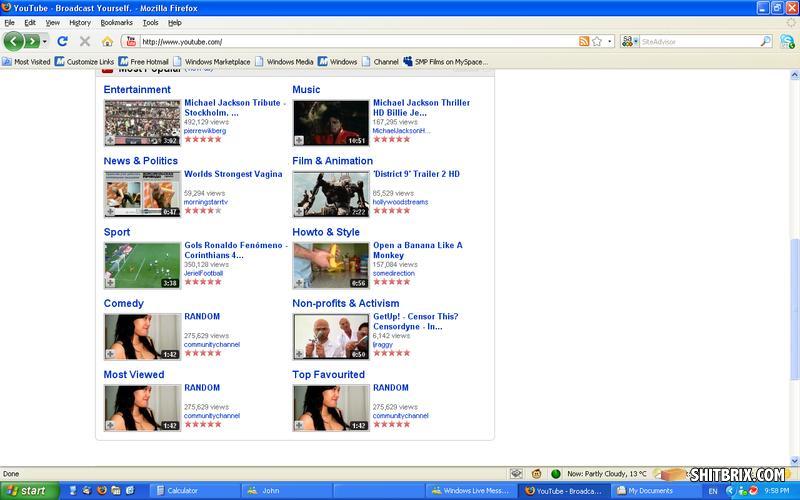This screenshot has height=500, width=800.
Task: Add District 9 trailer to QuickList
Action: point(299,212)
